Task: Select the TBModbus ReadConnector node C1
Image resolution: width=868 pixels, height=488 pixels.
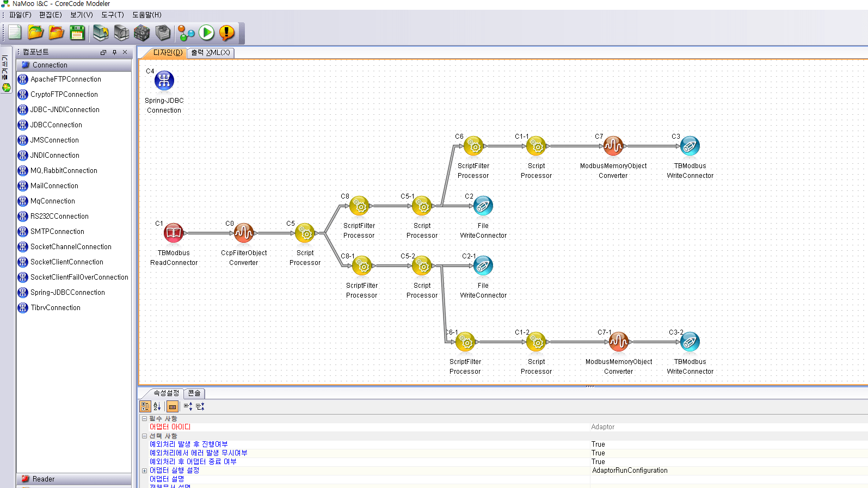Action: pos(174,233)
